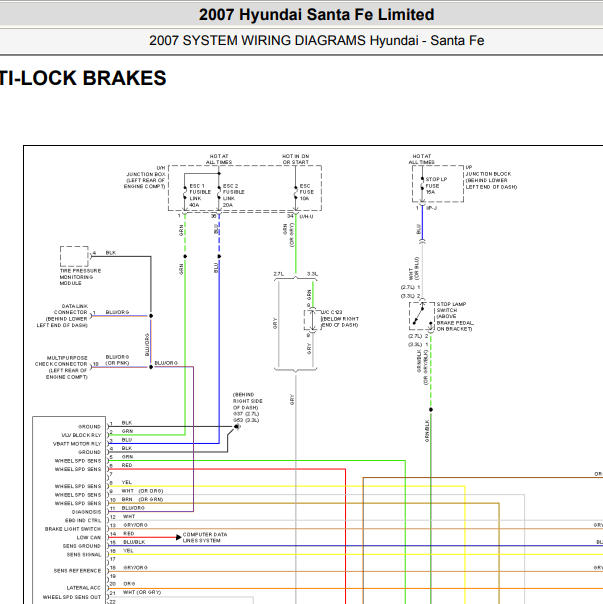
Task: Click the 'SENS SIGNAL' pin label
Action: pyautogui.click(x=84, y=555)
